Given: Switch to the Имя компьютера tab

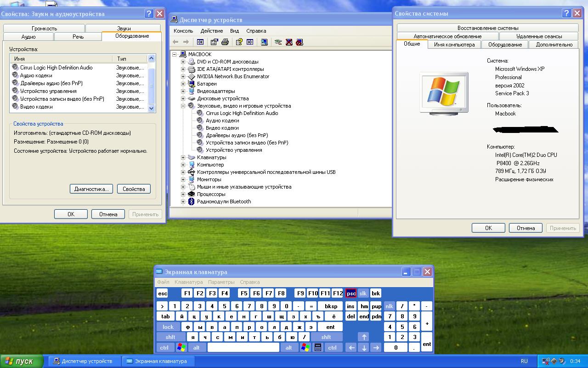Looking at the screenshot, I should tap(454, 45).
